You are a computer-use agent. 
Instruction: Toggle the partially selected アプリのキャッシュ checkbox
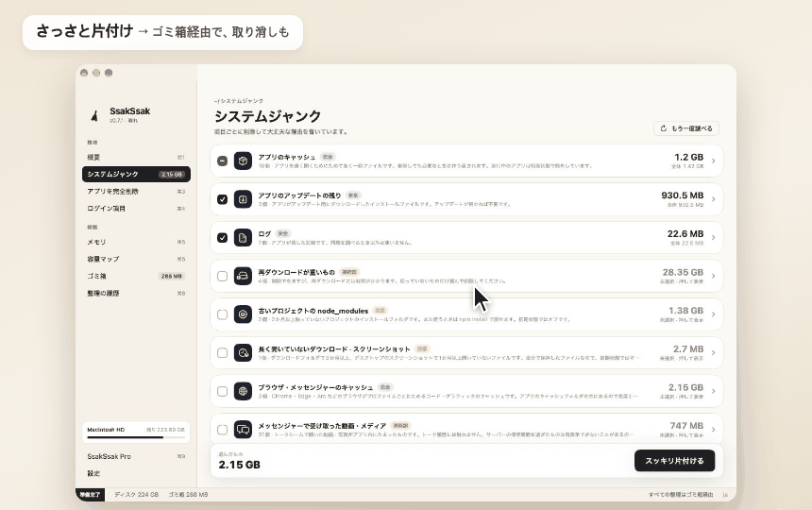coord(222,161)
